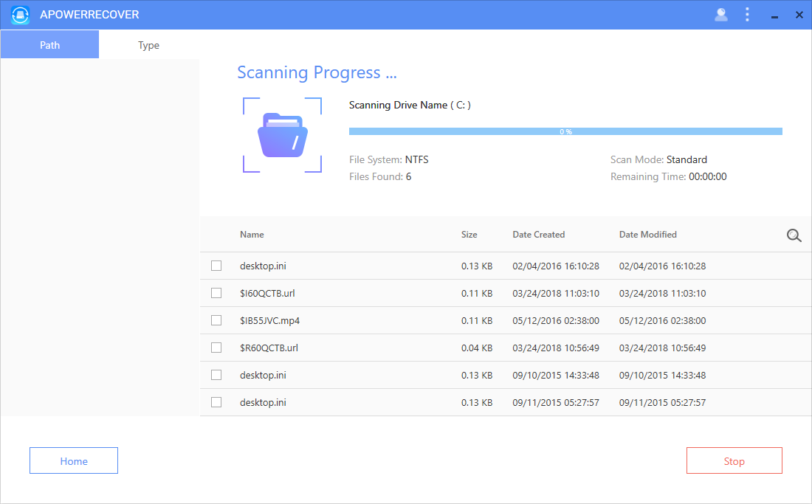Check the $IB55JVC.mp4 checkbox
The width and height of the screenshot is (812, 504).
pos(216,320)
